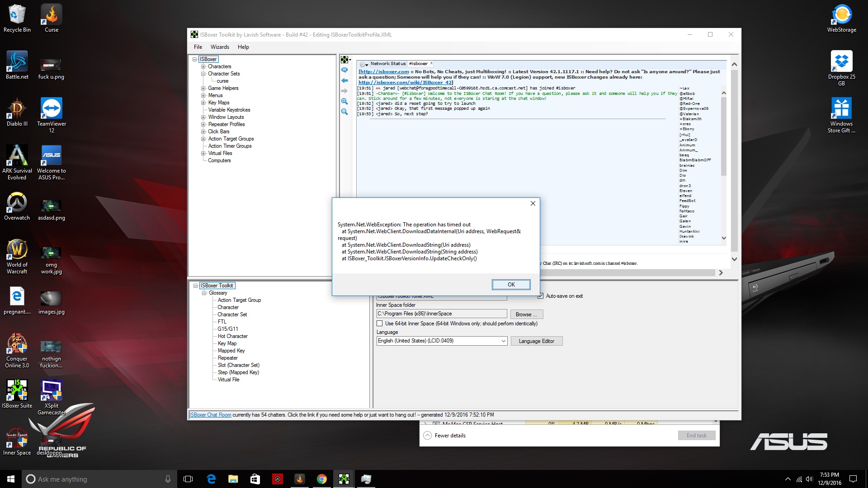The height and width of the screenshot is (488, 868).
Task: Click OK to dismiss the timeout error
Action: [x=510, y=284]
